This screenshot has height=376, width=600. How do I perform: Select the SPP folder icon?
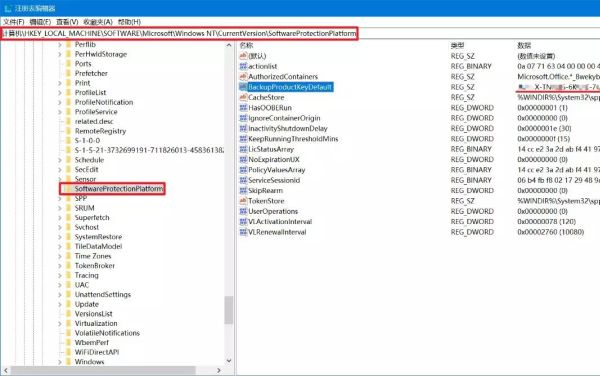(69, 199)
